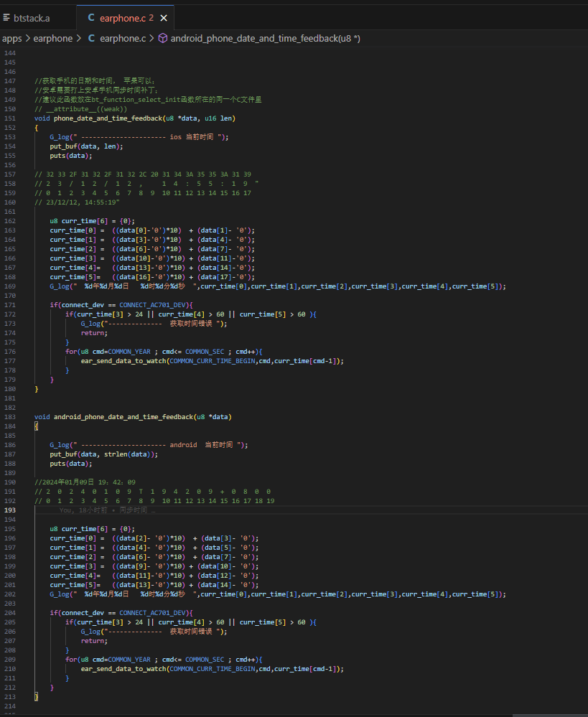Viewport: 588px width, 717px height.
Task: Click the return statement on line 174
Action: point(94,333)
